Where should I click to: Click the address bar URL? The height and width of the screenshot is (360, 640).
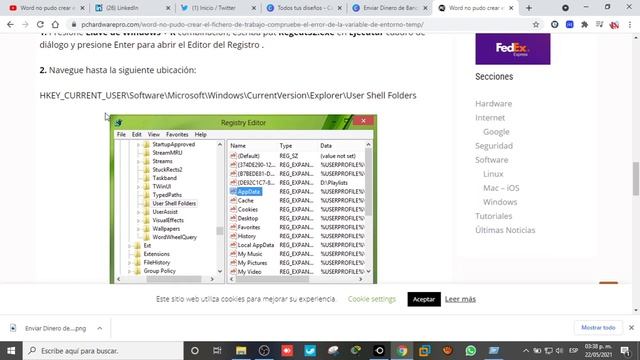coord(252,24)
